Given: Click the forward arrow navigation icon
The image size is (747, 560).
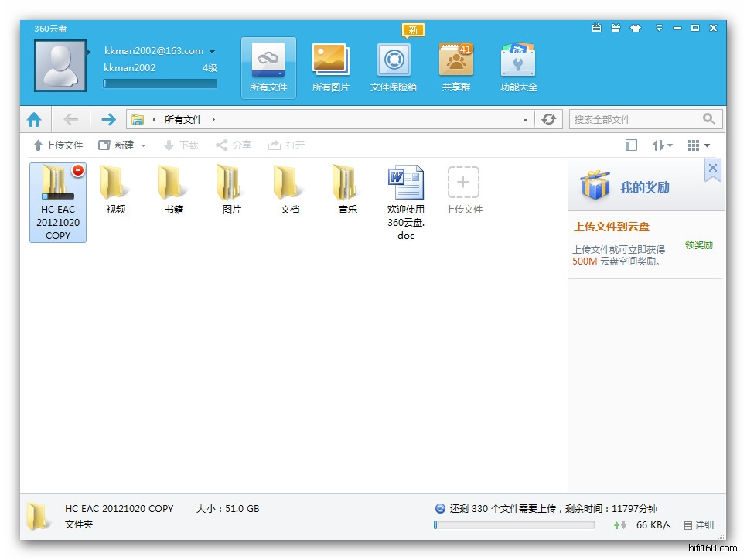Looking at the screenshot, I should pyautogui.click(x=108, y=119).
